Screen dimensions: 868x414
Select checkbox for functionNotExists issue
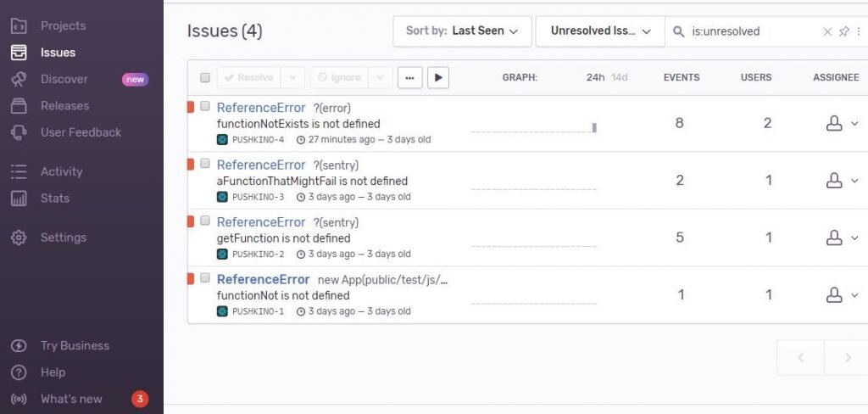tap(205, 106)
